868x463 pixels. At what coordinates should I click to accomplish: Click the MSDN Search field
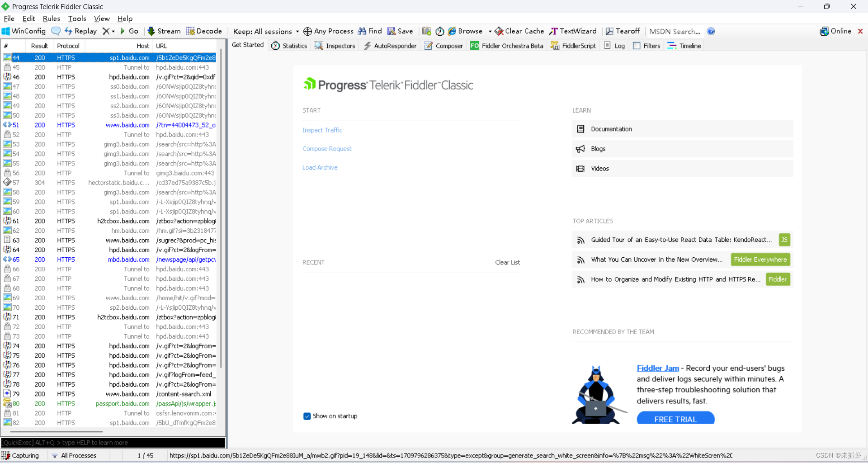[x=675, y=31]
